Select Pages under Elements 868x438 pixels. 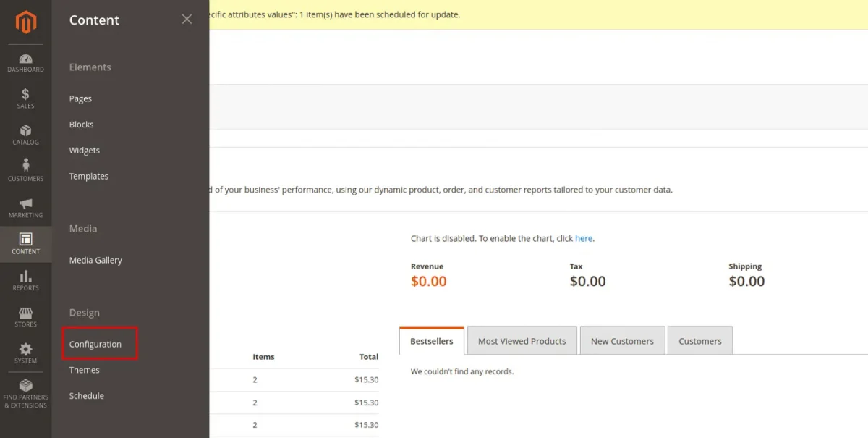point(80,98)
